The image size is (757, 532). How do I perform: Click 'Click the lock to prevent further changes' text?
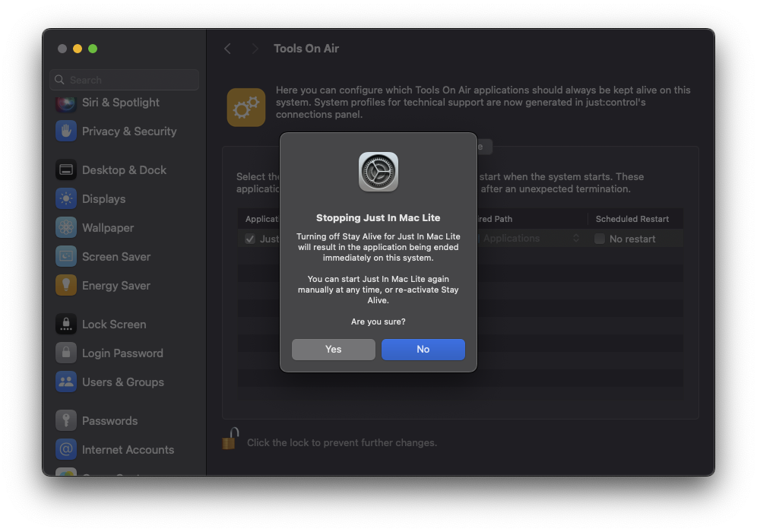tap(342, 442)
